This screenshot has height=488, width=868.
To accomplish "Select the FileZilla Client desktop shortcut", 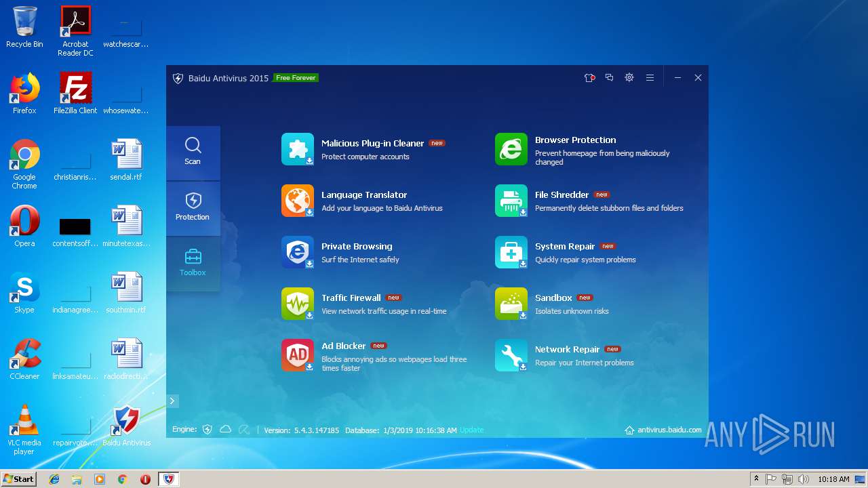I will point(75,94).
